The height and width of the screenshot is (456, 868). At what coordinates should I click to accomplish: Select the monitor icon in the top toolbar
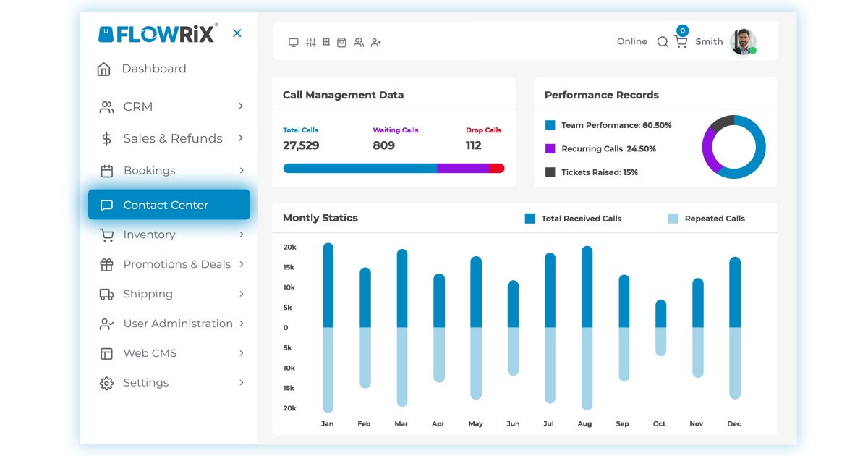click(293, 42)
